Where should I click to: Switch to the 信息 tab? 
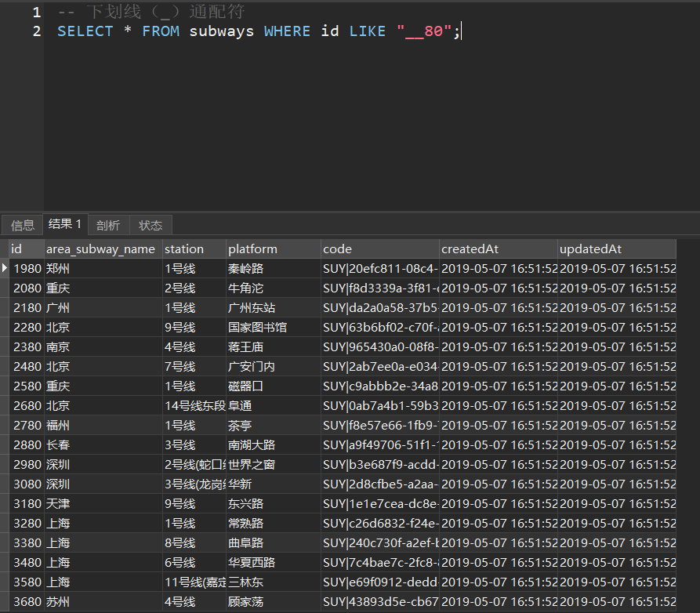pos(22,225)
